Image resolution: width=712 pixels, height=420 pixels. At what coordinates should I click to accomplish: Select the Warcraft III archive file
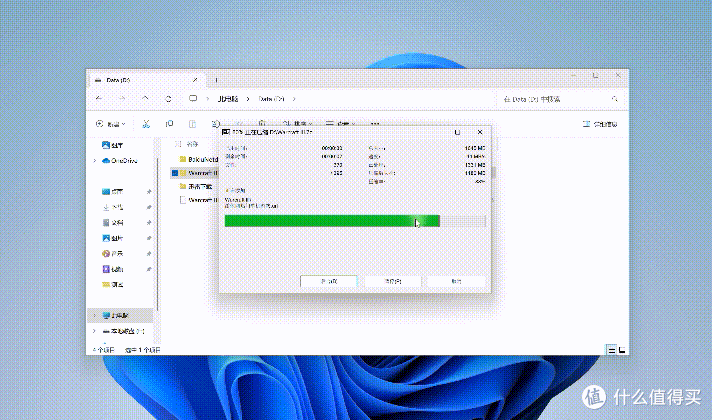198,200
